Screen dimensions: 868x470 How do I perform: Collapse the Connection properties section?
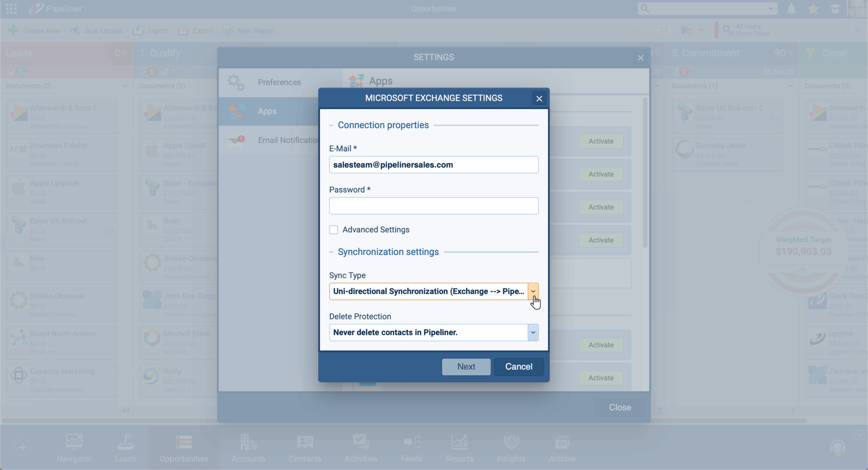[x=331, y=125]
